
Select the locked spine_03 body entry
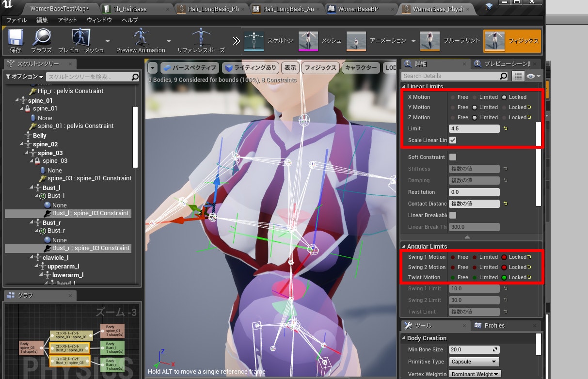pyautogui.click(x=55, y=161)
